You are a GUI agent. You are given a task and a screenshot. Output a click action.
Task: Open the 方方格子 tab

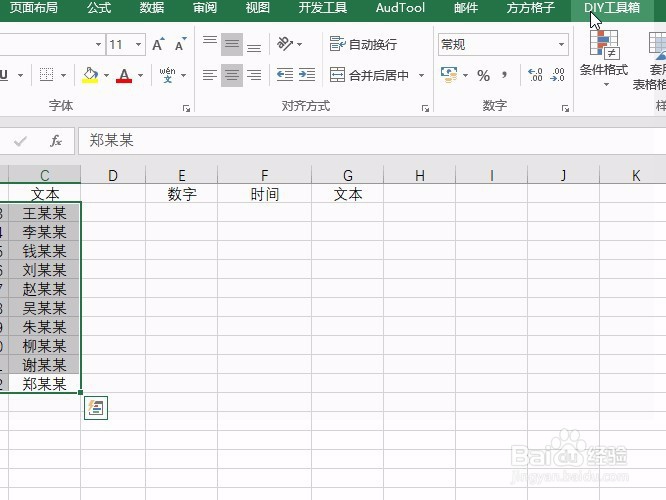coord(531,8)
